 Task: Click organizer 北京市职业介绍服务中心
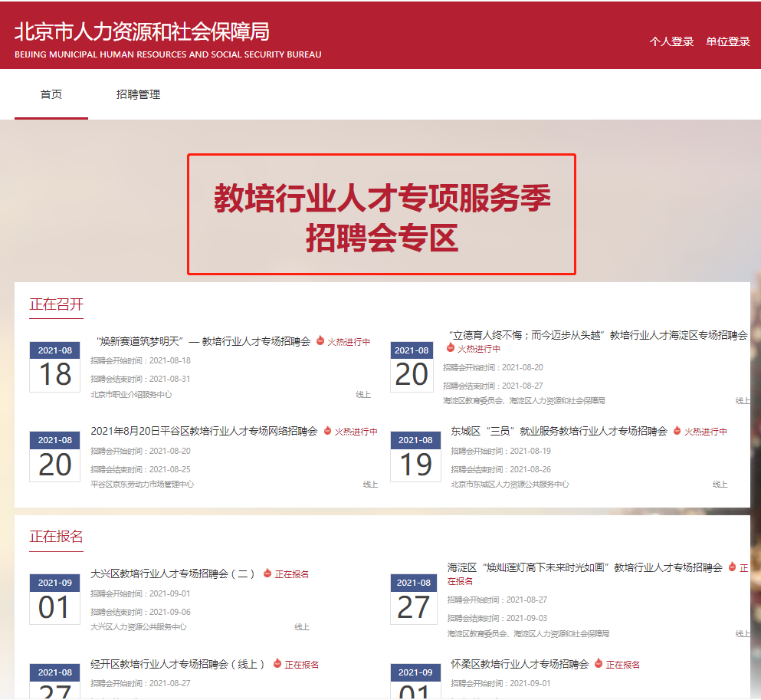[x=131, y=394]
